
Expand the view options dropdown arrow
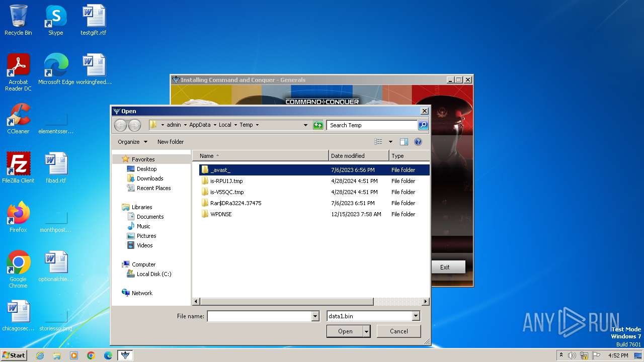pos(390,142)
